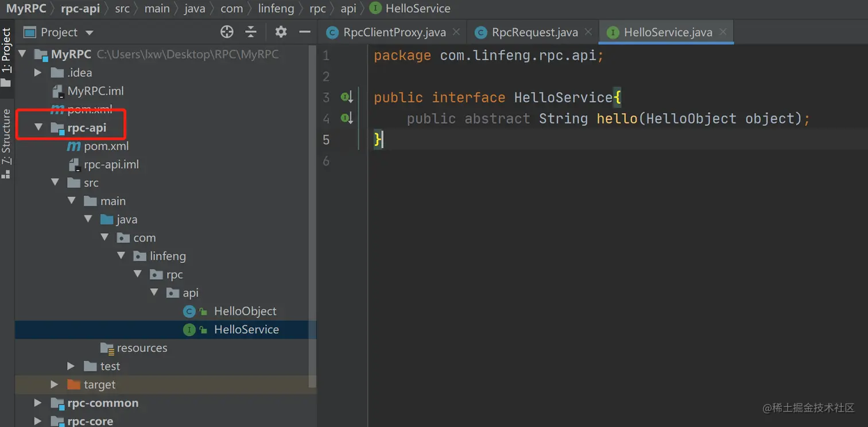Collapse the rpc-api module arrow
868x427 pixels.
tap(39, 128)
